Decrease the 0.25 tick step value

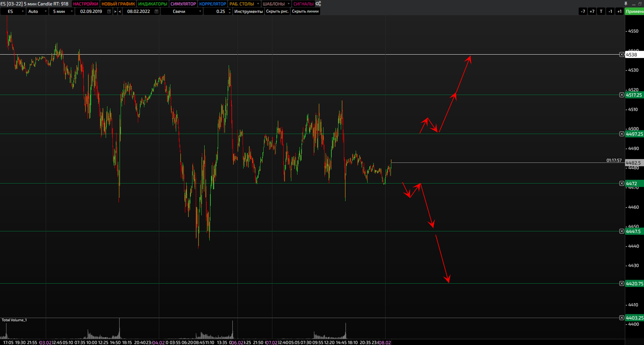click(230, 13)
